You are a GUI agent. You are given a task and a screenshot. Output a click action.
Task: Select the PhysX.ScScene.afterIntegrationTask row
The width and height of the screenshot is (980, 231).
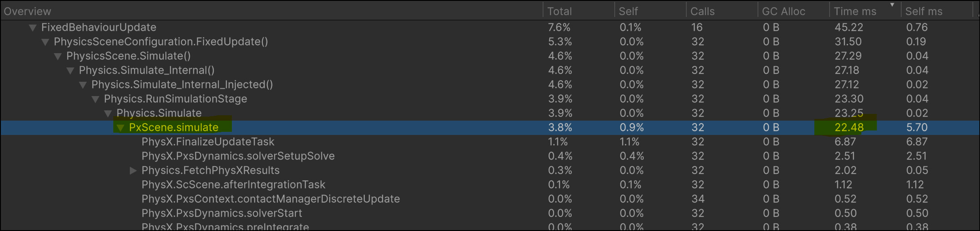point(490,185)
